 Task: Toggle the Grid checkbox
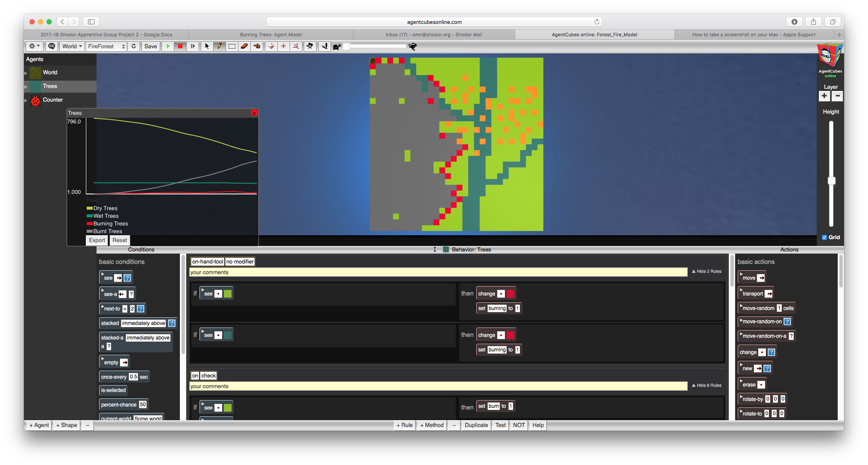click(x=824, y=237)
